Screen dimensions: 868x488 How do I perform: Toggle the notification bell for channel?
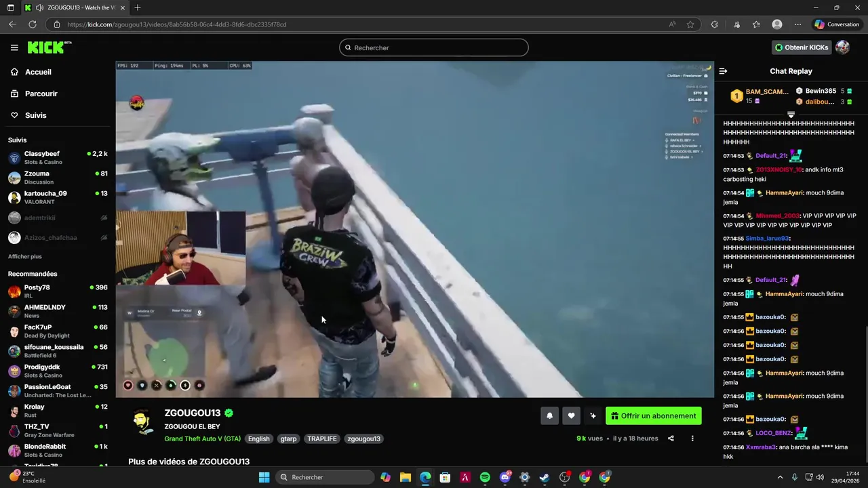[549, 416]
